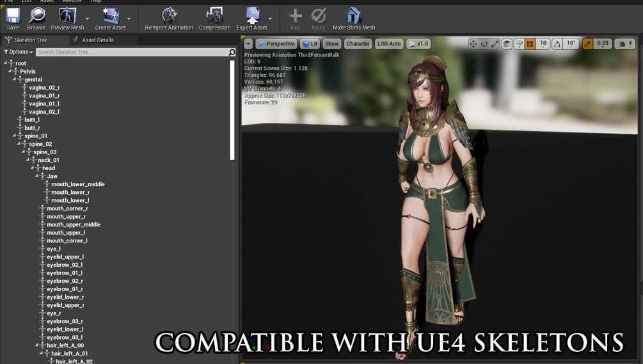Collapse the root bone node

point(5,63)
